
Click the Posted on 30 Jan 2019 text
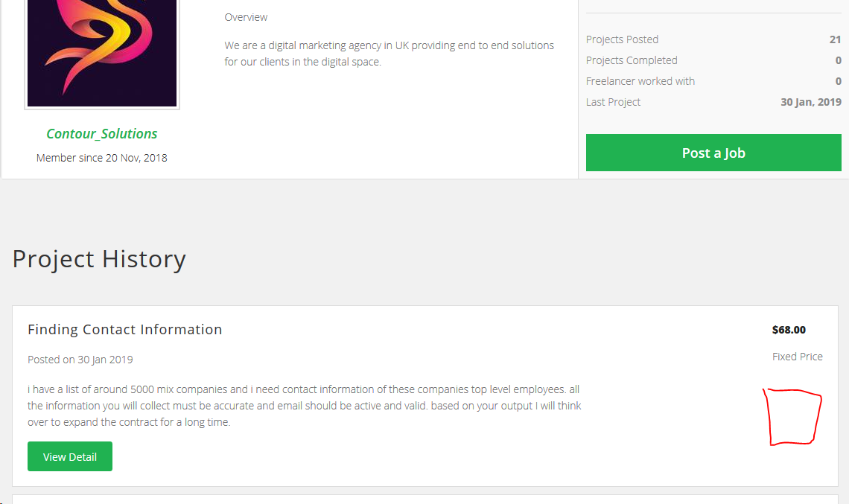pyautogui.click(x=80, y=360)
